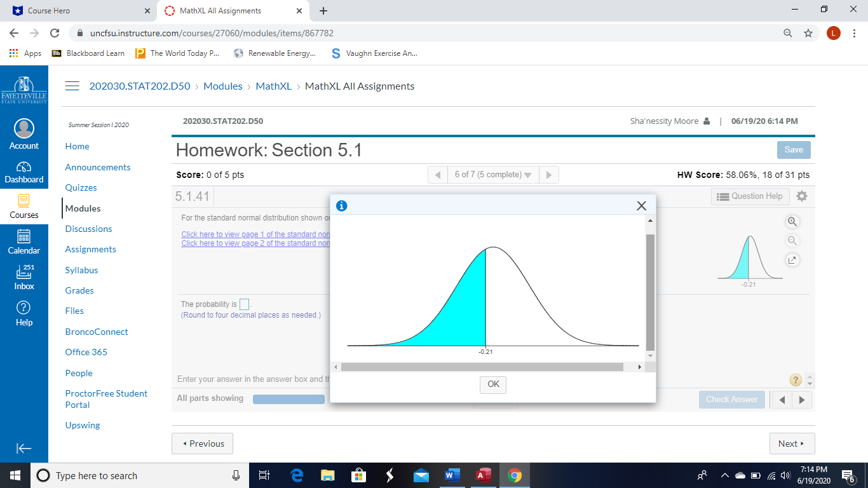Viewport: 868px width, 488px height.
Task: Click the hamburger menu near the breadcrumb
Action: tap(72, 85)
